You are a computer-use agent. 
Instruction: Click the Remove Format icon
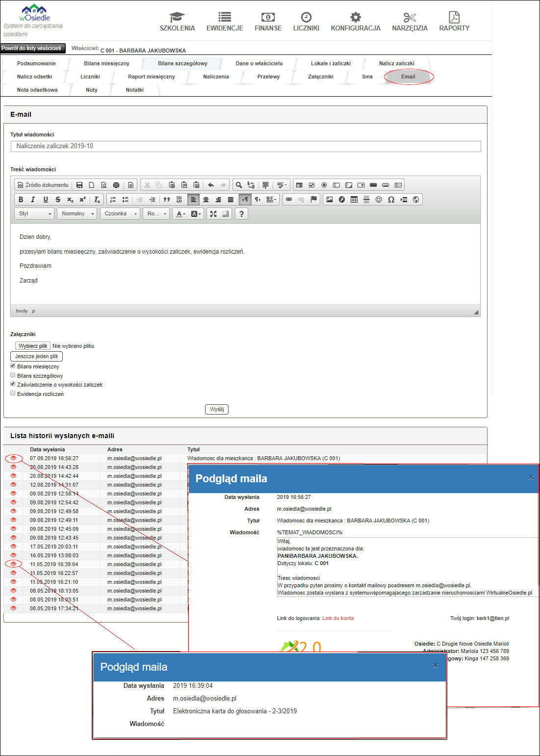pos(97,200)
